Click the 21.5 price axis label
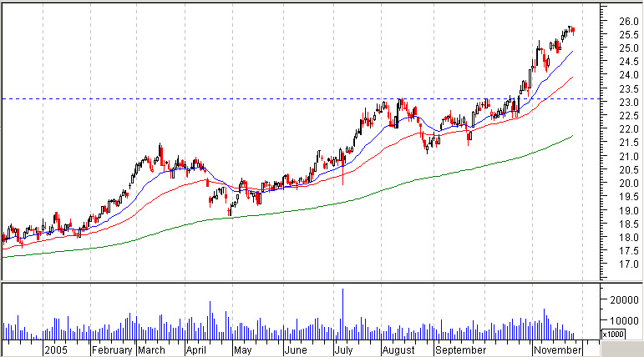644x357 pixels. 629,143
